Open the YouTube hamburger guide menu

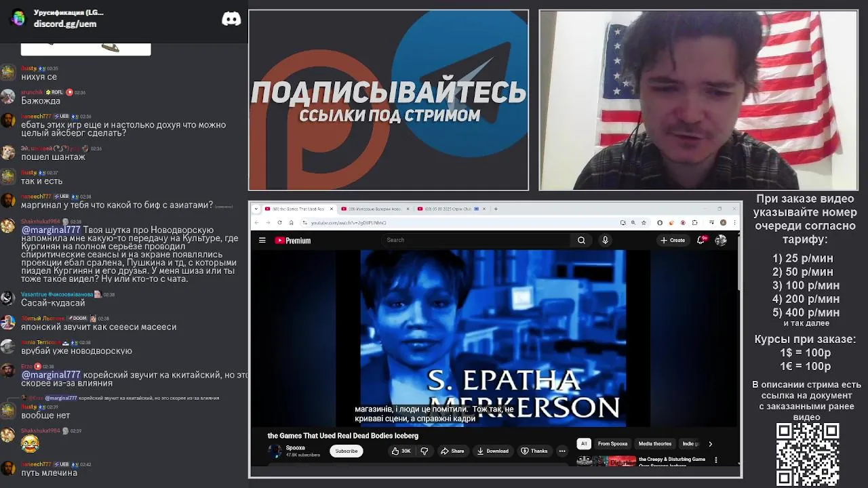(x=262, y=240)
